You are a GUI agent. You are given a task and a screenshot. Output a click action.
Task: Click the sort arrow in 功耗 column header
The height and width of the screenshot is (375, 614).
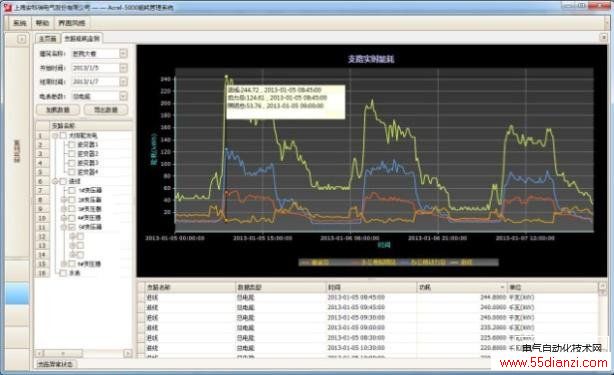[x=502, y=287]
